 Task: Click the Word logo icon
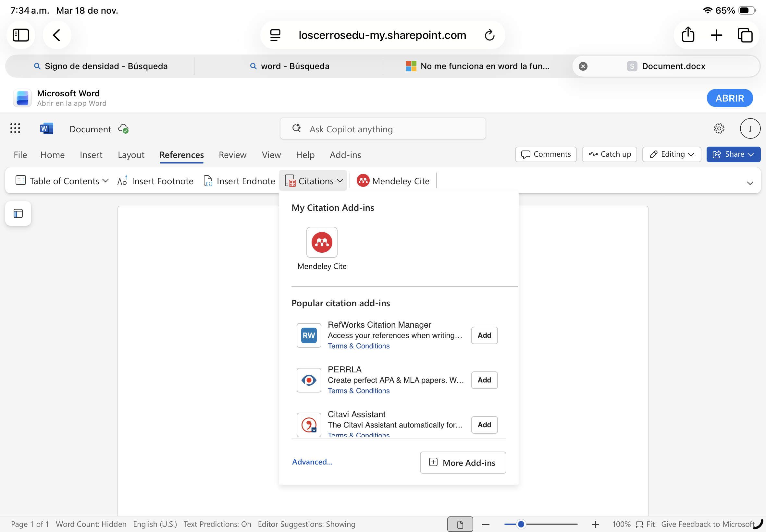tap(46, 129)
